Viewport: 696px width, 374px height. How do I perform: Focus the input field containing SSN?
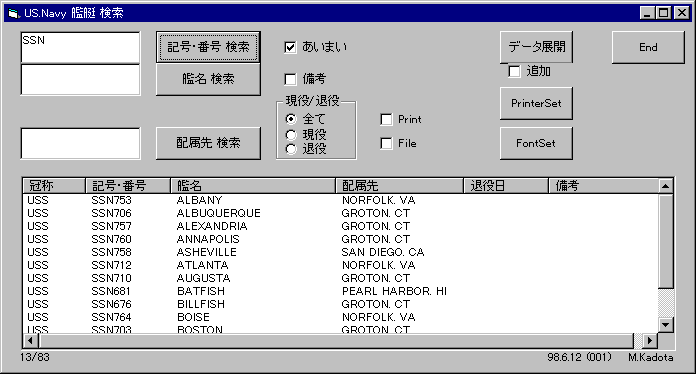tap(80, 47)
